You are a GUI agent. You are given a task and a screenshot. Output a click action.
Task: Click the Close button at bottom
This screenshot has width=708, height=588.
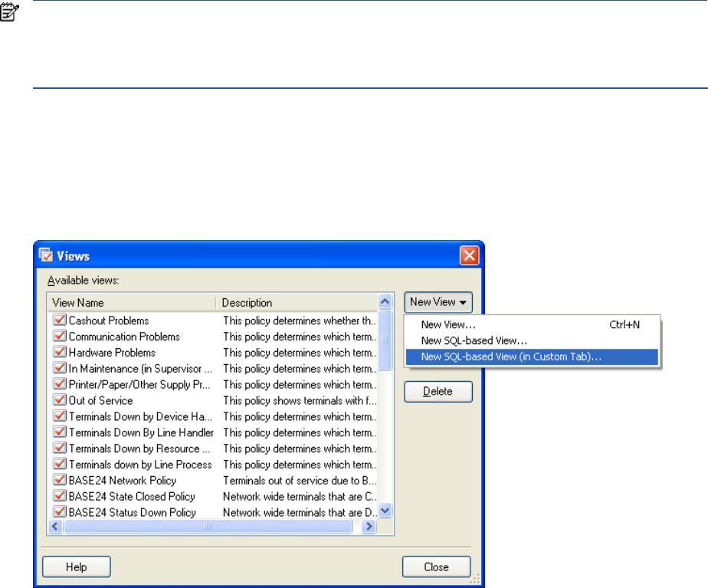click(x=437, y=567)
